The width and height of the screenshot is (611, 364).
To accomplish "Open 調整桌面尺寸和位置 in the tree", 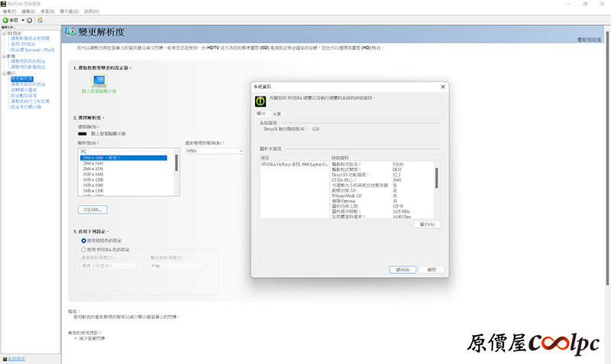I will pos(31,101).
